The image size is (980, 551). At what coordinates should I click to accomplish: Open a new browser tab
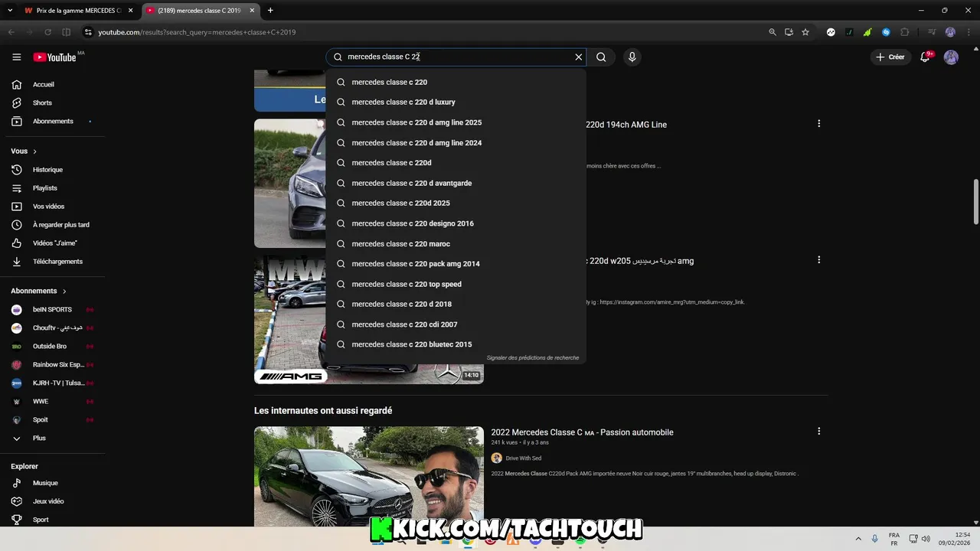click(270, 11)
